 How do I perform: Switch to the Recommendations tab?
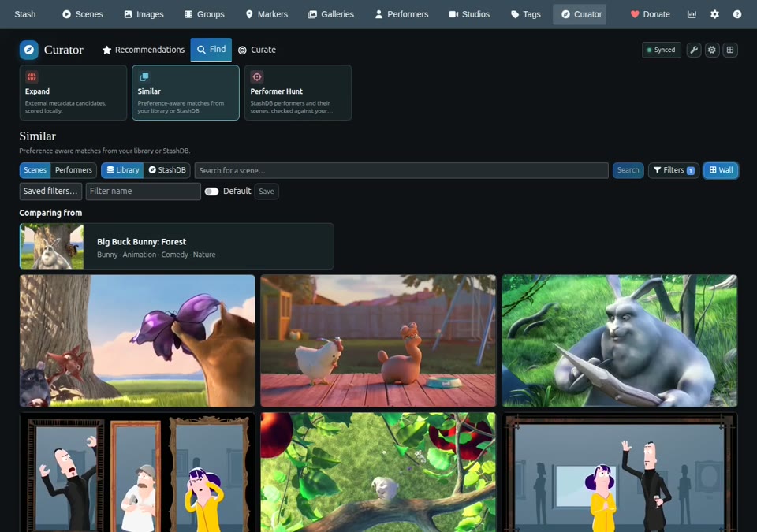(144, 50)
